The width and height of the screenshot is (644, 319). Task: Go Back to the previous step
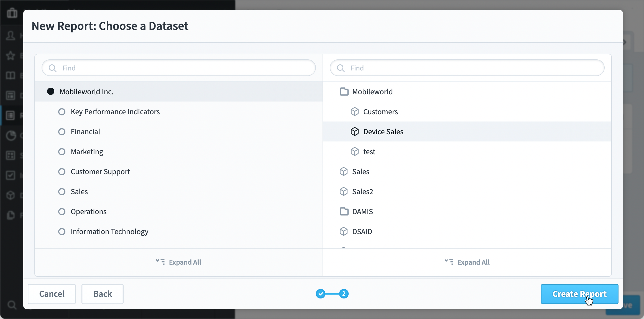103,294
